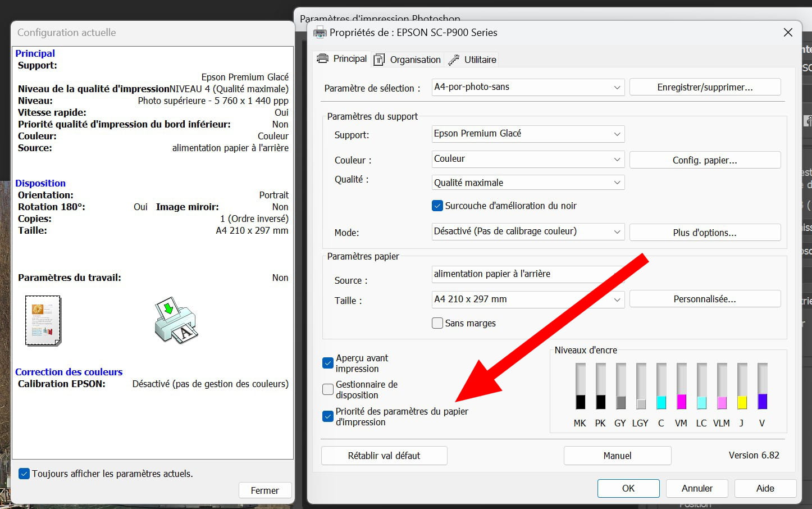Click the J yellow ink level
This screenshot has height=509, width=812.
742,386
